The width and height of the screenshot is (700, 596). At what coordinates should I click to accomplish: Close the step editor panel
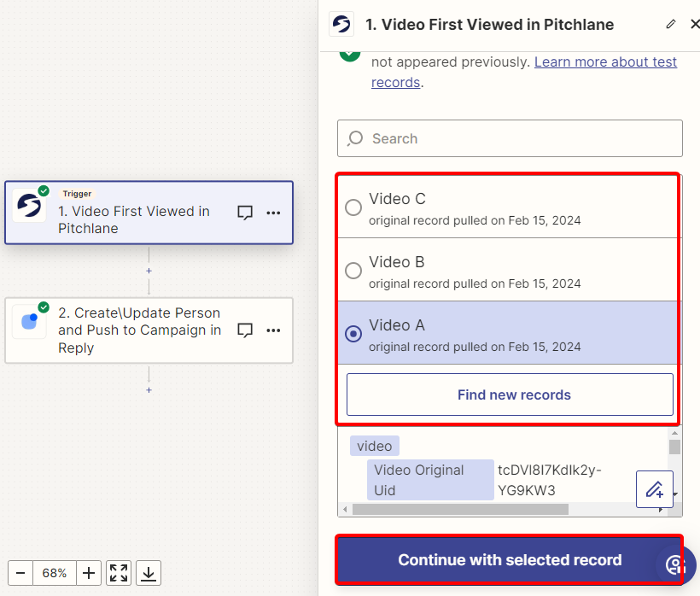pos(695,24)
